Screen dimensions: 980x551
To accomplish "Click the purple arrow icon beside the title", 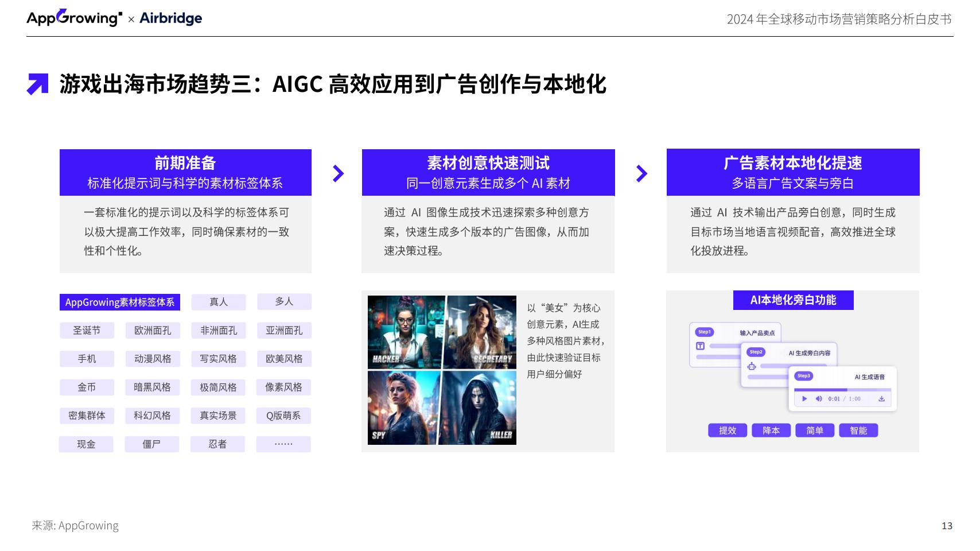I will [x=38, y=84].
